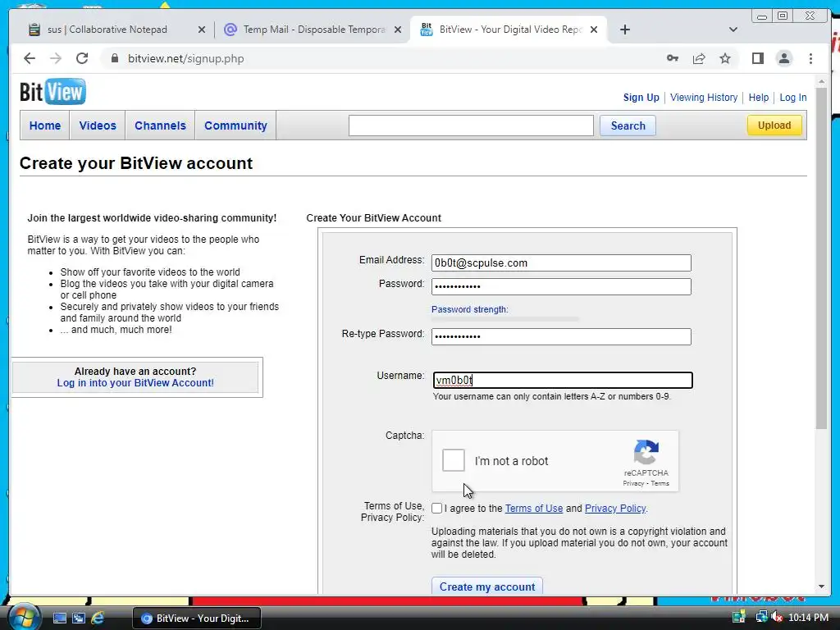Click the Re-type Password field
The image size is (840, 630).
coord(561,336)
